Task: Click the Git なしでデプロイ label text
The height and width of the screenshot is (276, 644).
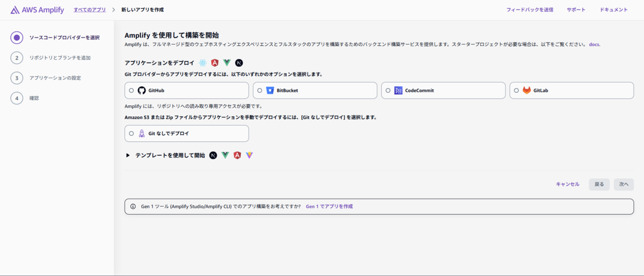Action: (x=169, y=133)
